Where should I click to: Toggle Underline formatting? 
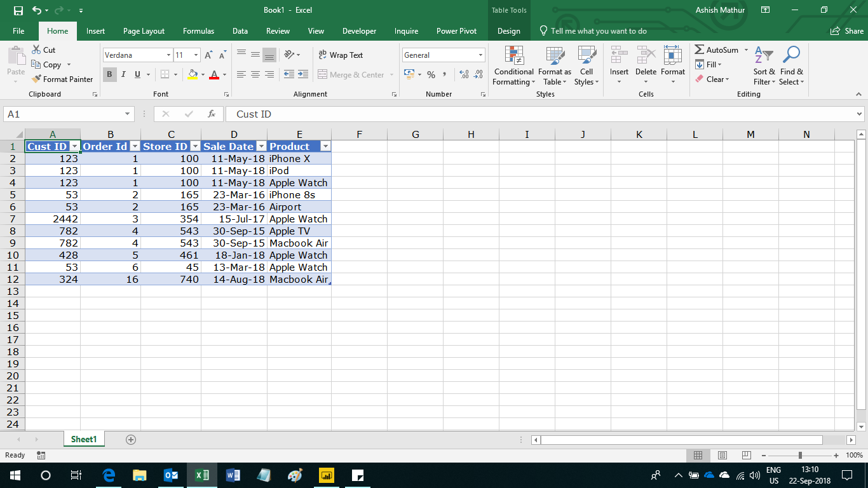[137, 75]
